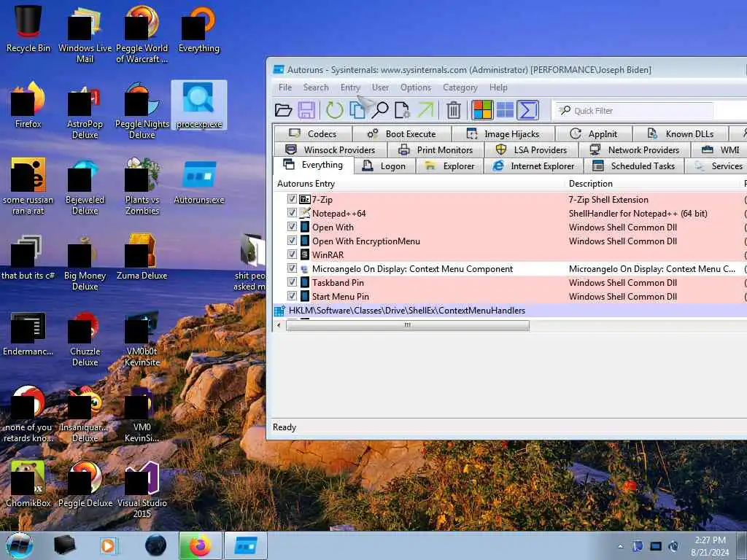The image size is (747, 560).
Task: Click the green Refresh toolbar icon
Action: pyautogui.click(x=334, y=111)
